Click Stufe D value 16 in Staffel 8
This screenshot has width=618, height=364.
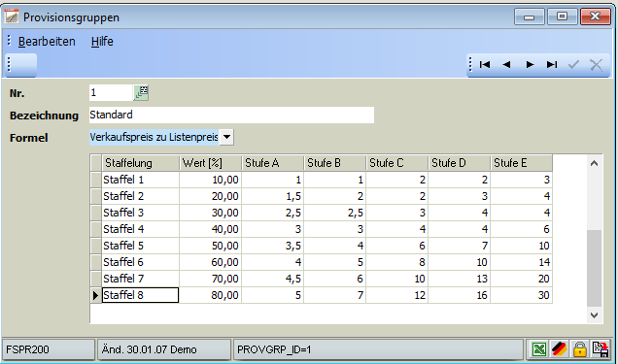[x=460, y=295]
